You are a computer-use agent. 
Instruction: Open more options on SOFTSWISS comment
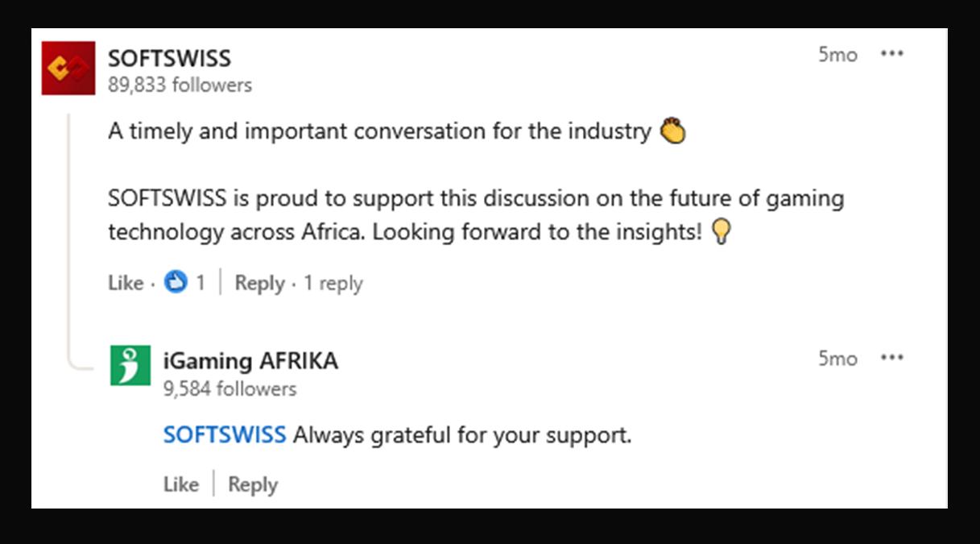click(891, 54)
